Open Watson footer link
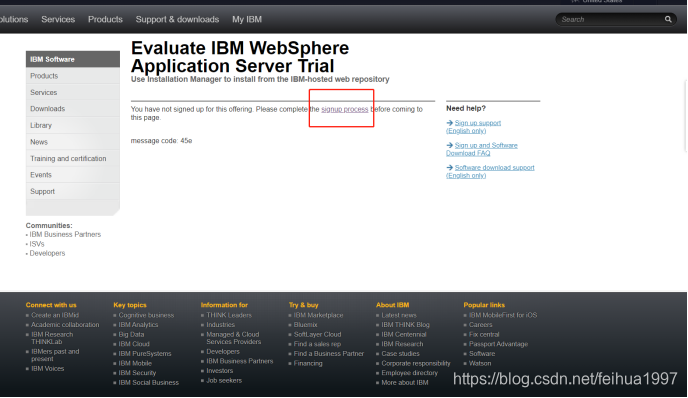This screenshot has width=688, height=398. pyautogui.click(x=480, y=363)
